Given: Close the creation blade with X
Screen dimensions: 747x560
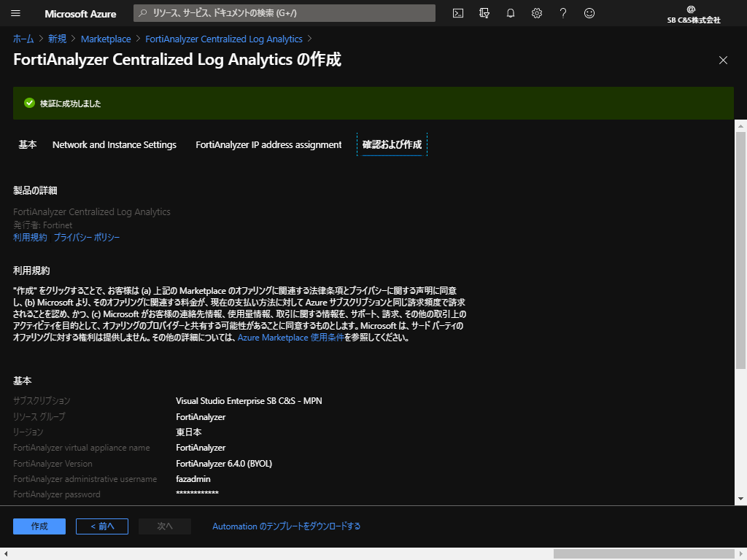Looking at the screenshot, I should pyautogui.click(x=723, y=60).
